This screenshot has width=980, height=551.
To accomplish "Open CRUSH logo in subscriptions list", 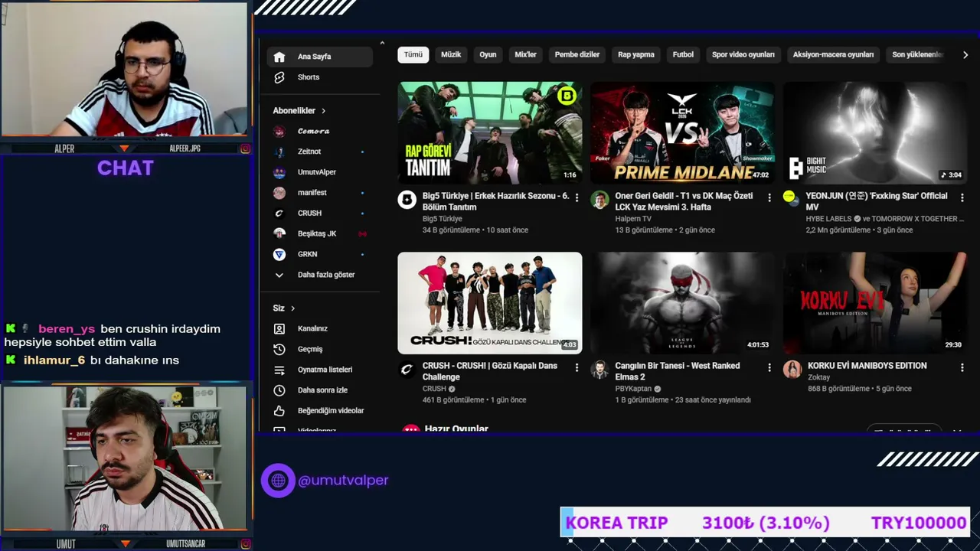I will [x=279, y=214].
